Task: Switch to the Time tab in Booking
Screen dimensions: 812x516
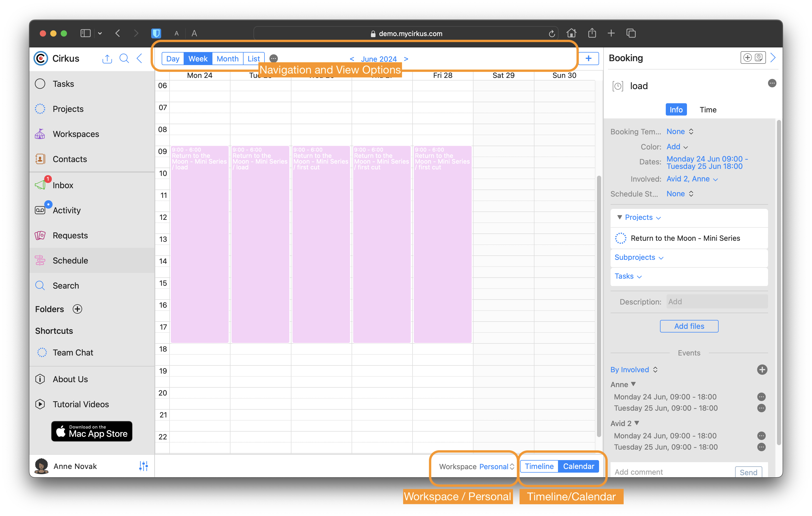Action: [x=708, y=110]
